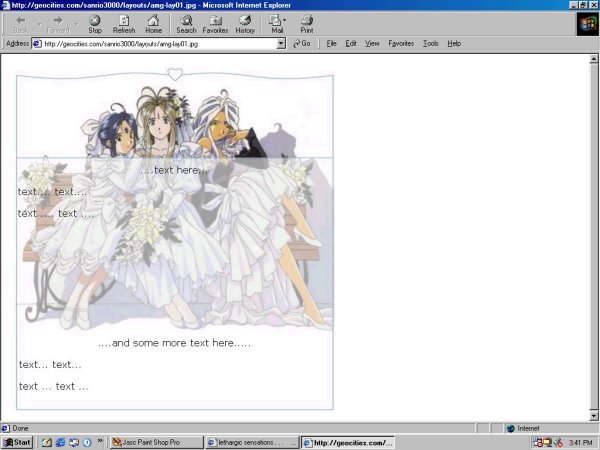Print the current page
The image size is (600, 450).
(307, 24)
